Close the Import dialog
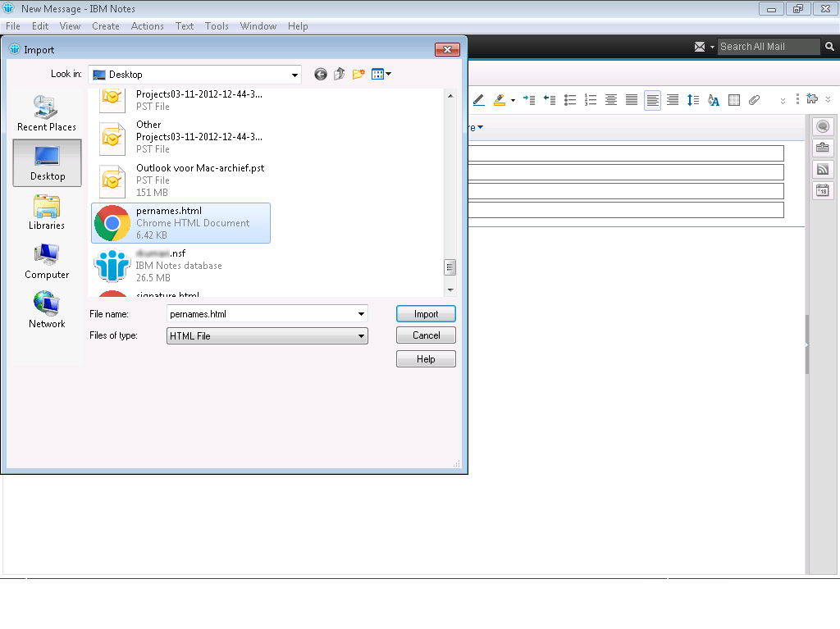 [447, 50]
